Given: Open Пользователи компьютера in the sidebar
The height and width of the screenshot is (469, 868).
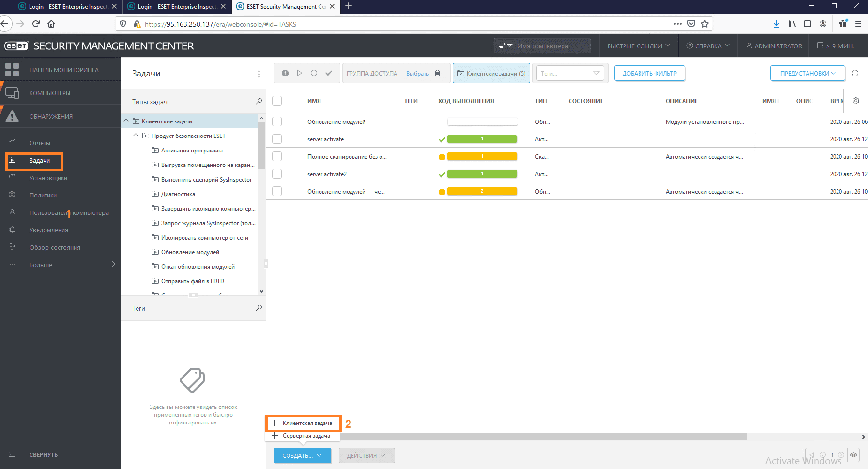Looking at the screenshot, I should [69, 212].
